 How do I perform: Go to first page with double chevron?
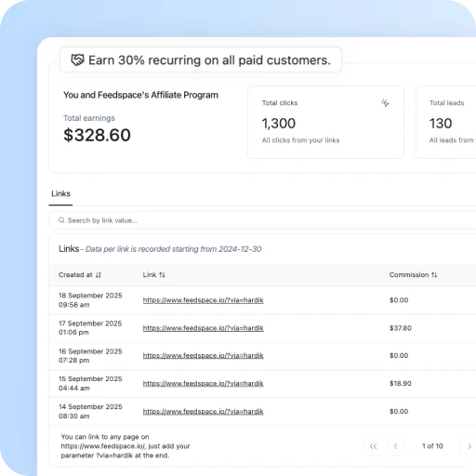coord(374,446)
